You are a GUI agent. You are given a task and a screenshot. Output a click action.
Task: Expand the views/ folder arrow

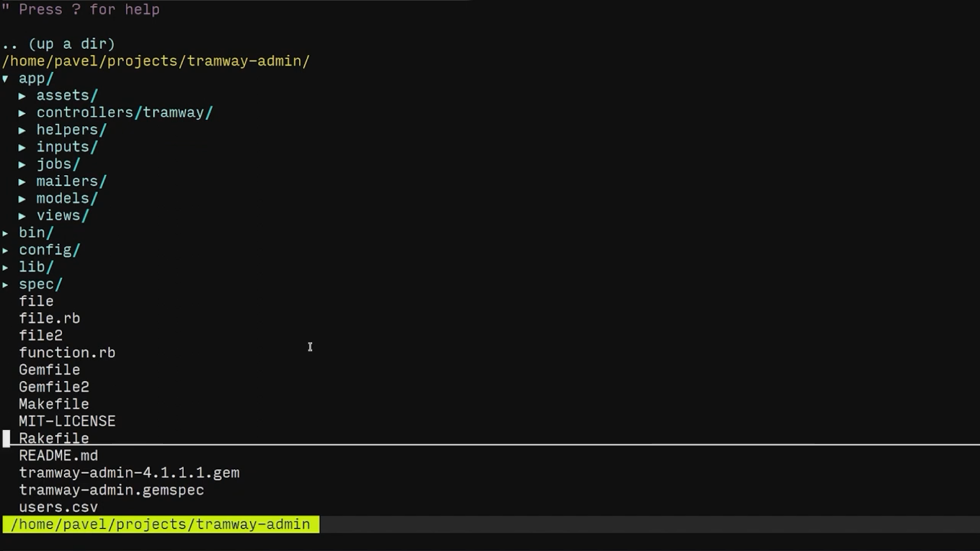(22, 216)
